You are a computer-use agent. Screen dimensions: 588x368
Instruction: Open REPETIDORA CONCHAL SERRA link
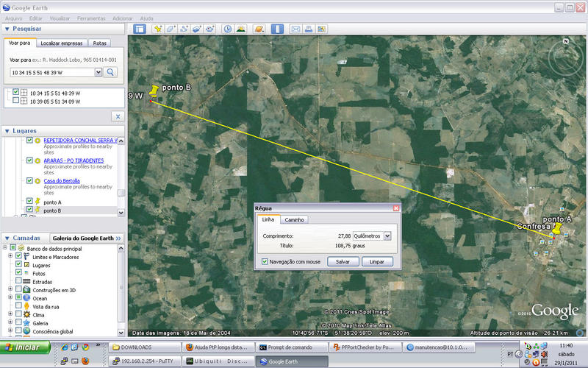tap(81, 140)
